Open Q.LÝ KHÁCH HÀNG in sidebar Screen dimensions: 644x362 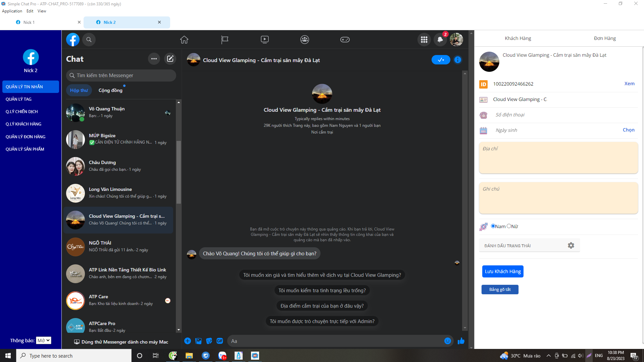pos(31,124)
